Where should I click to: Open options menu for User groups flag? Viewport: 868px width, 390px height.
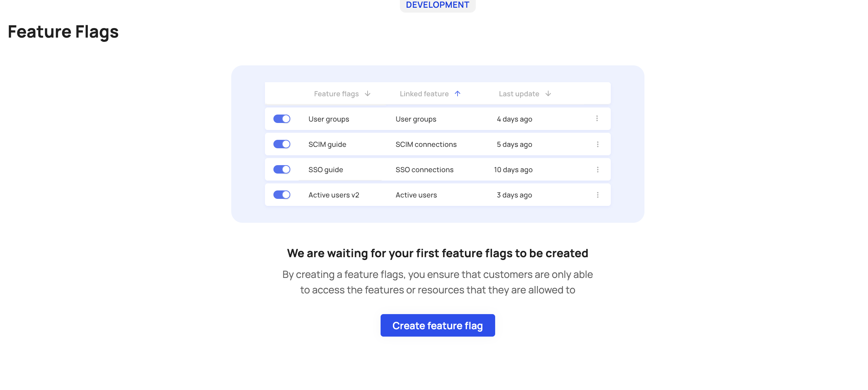(597, 119)
